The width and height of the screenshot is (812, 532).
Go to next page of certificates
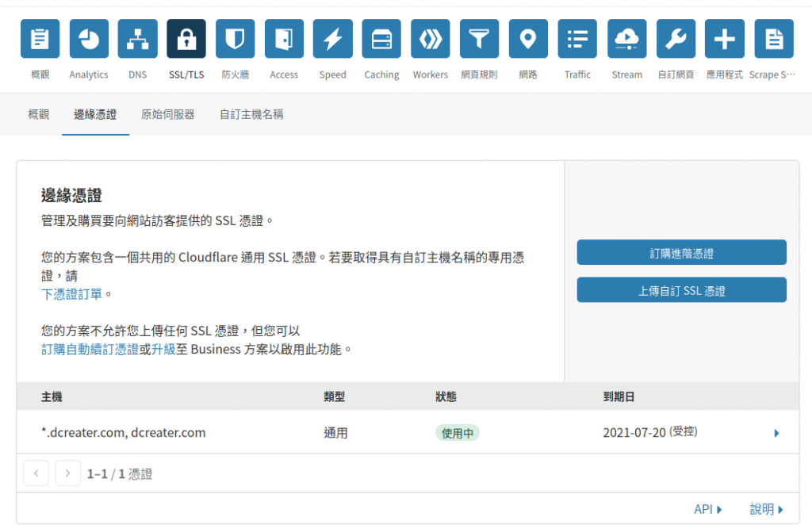68,473
